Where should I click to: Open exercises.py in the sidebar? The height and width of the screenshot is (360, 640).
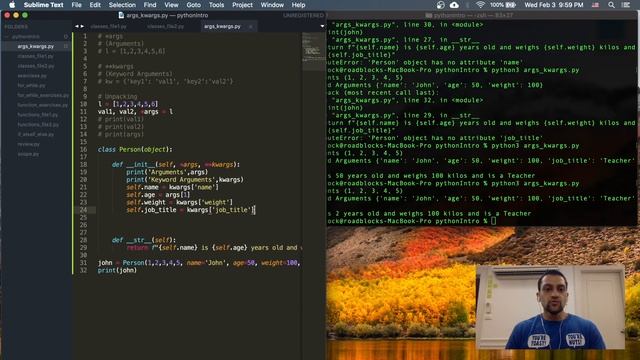pos(32,76)
